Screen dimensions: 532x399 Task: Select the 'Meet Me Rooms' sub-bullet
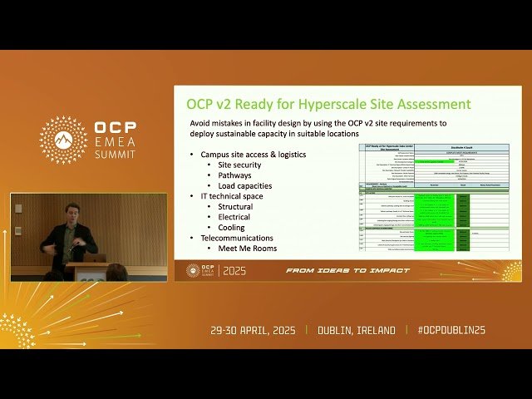coord(247,248)
